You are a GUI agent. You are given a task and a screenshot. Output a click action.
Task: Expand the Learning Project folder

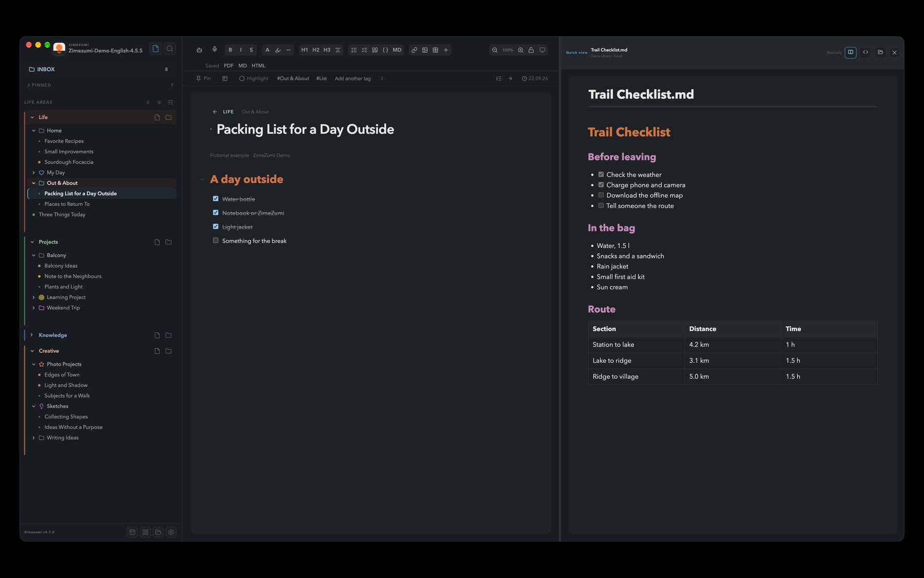point(34,297)
